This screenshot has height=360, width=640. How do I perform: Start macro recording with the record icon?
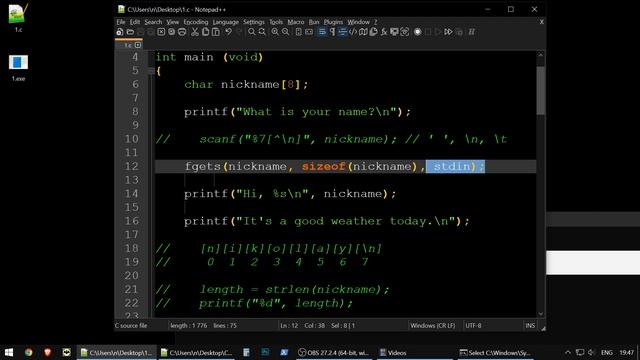pyautogui.click(x=418, y=32)
